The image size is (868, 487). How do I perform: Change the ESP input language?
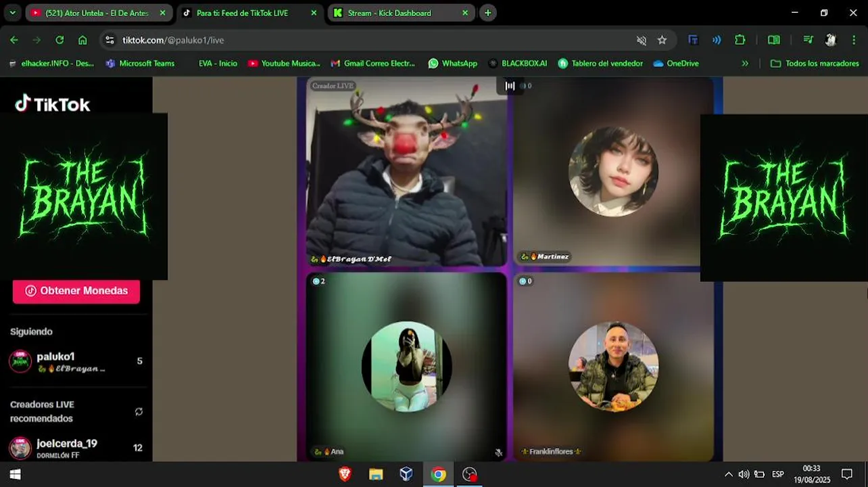click(x=778, y=474)
